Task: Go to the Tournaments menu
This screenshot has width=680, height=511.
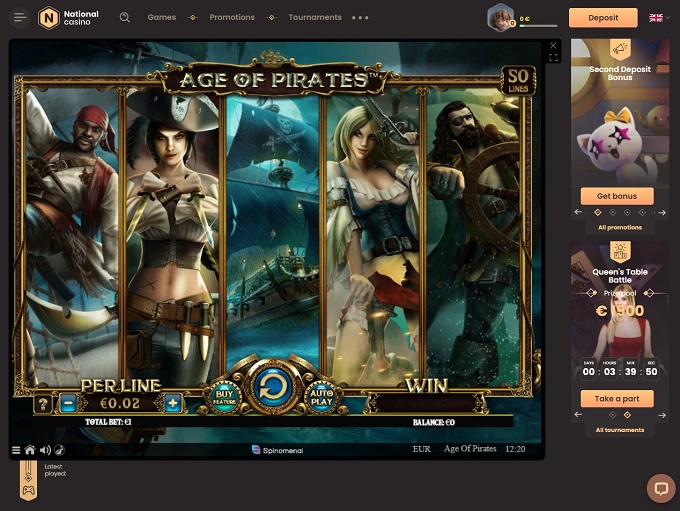Action: pos(314,18)
